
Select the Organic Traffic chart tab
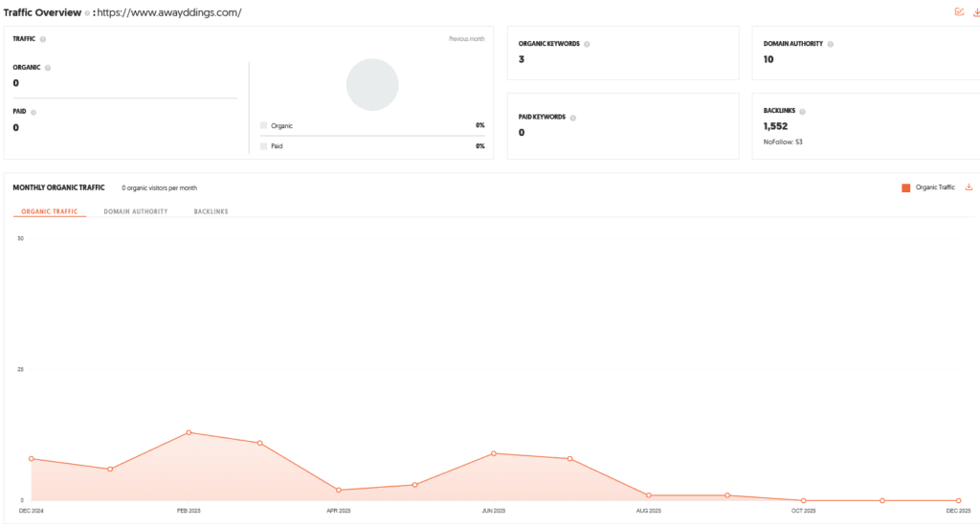[x=50, y=211]
